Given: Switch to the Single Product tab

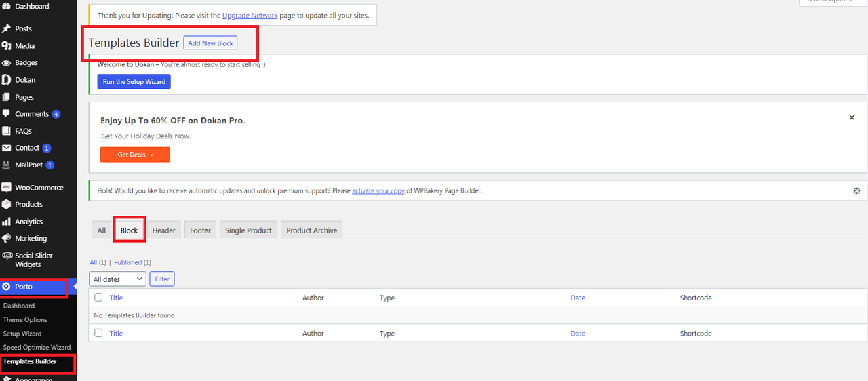Looking at the screenshot, I should point(248,230).
